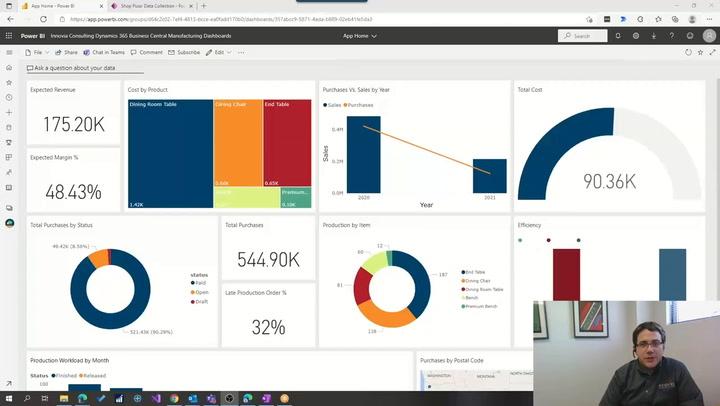Open the Goals trophy icon in sidebar
The height and width of the screenshot is (406, 720).
click(x=9, y=142)
